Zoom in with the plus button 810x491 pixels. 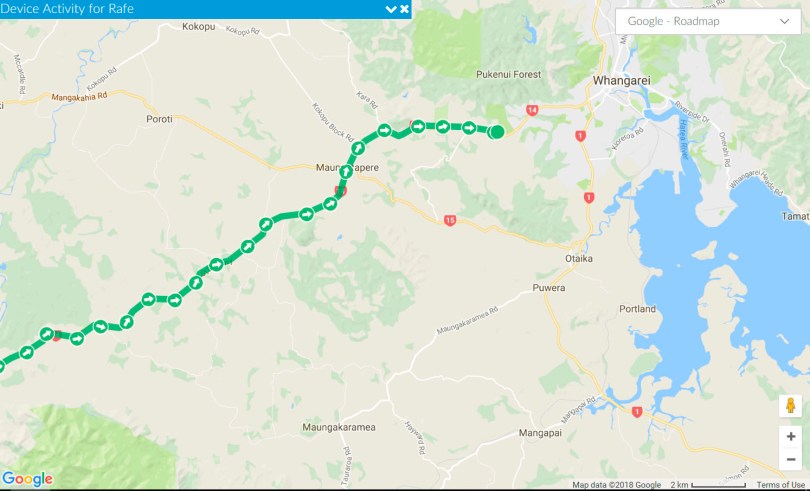pos(790,437)
